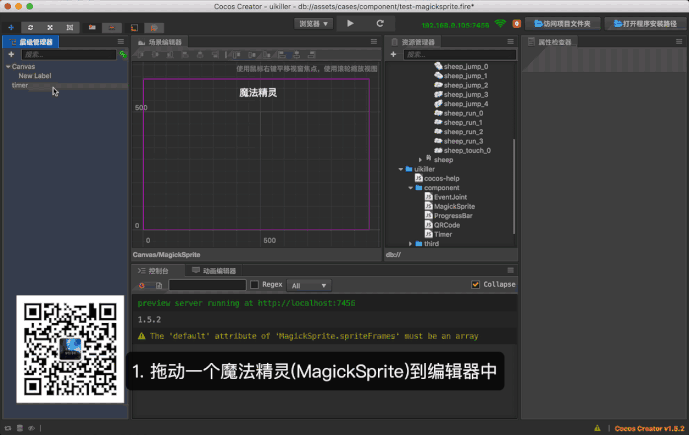Expand the sheep asset item
The width and height of the screenshot is (689, 435).
tap(420, 160)
